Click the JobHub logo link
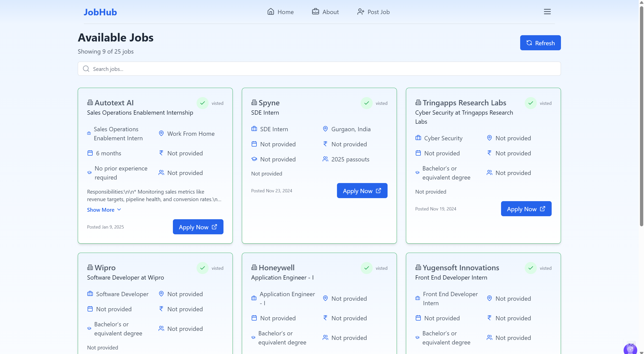The height and width of the screenshot is (354, 644). (x=100, y=12)
